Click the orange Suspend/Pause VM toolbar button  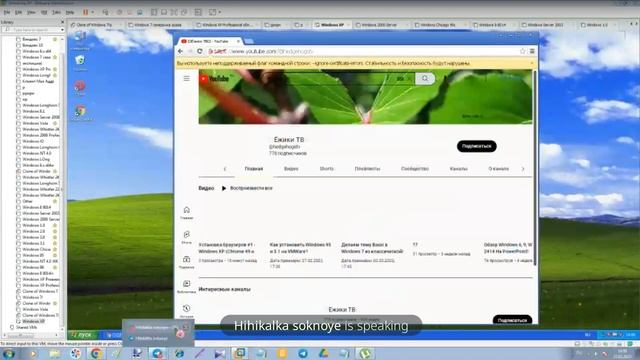click(85, 12)
